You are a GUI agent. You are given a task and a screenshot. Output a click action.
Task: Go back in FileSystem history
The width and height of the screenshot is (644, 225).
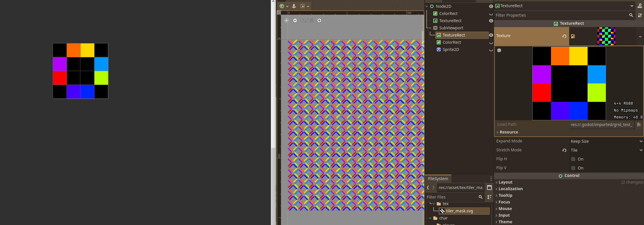(x=428, y=188)
